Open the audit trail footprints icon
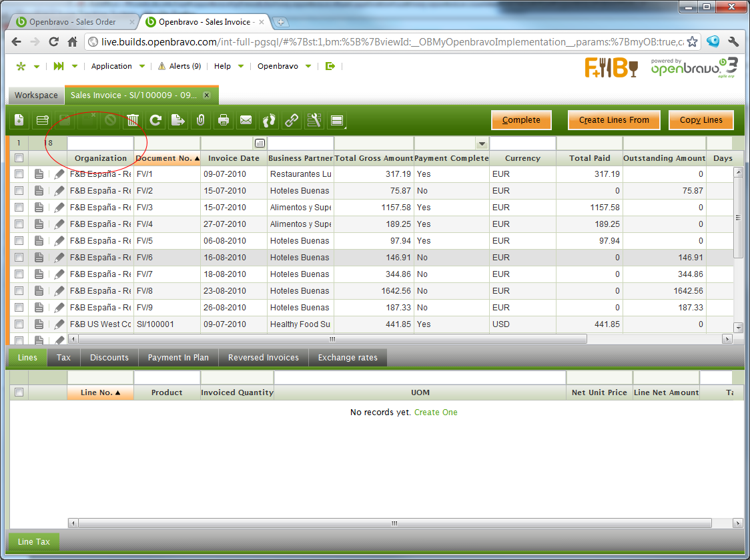The width and height of the screenshot is (750, 560). click(269, 120)
